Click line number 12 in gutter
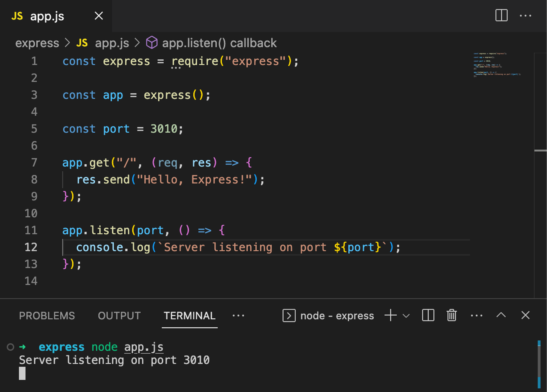Screen dimensions: 547x392 pos(31,247)
